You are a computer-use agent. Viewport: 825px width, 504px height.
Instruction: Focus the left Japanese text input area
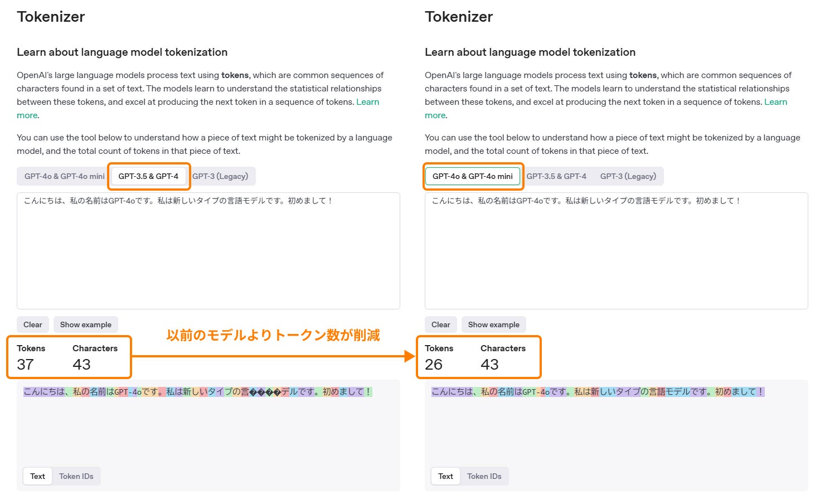click(208, 251)
